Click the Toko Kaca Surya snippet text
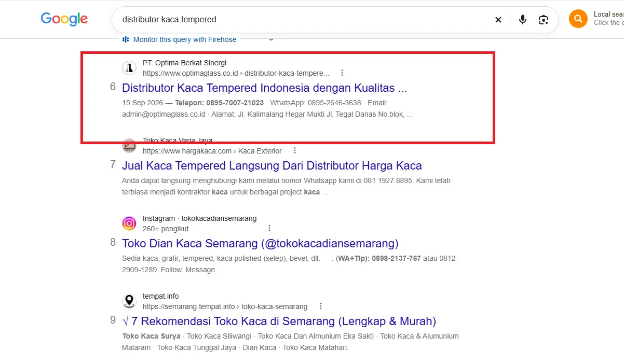 click(152, 336)
